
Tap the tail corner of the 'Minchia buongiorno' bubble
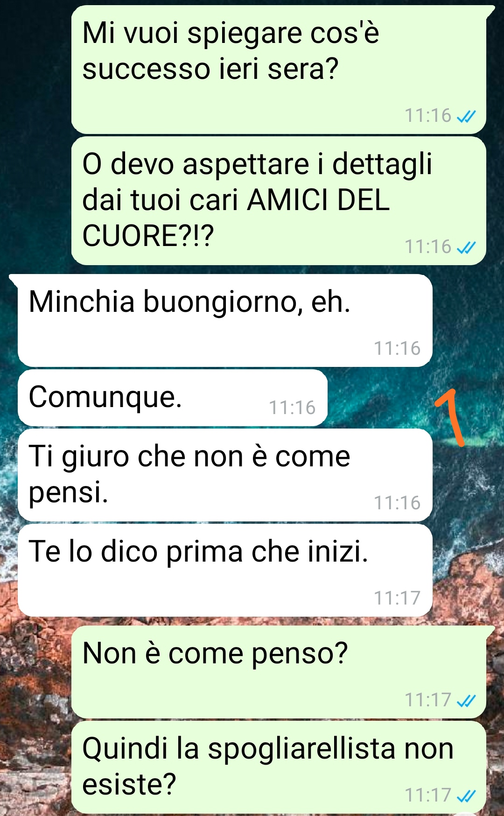(x=14, y=280)
